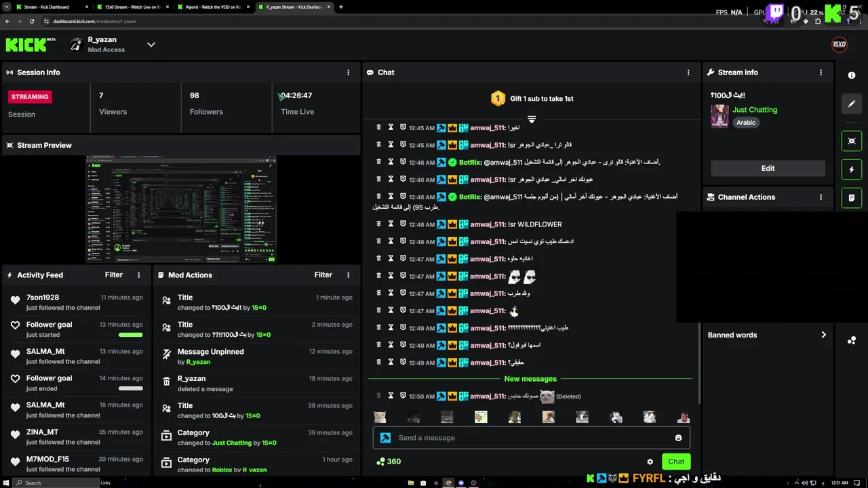Image resolution: width=868 pixels, height=488 pixels.
Task: Open a new browser tab
Action: click(340, 7)
